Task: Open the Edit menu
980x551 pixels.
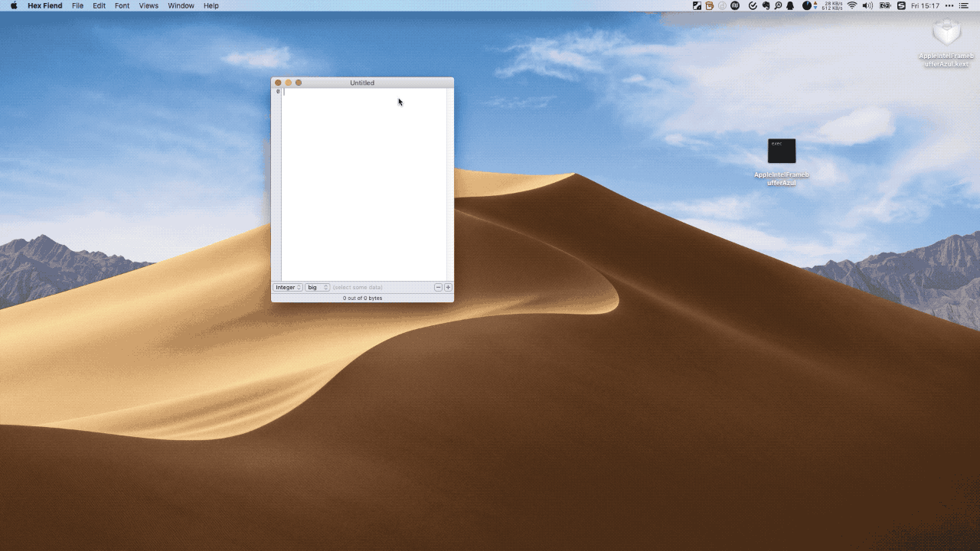Action: (x=100, y=5)
